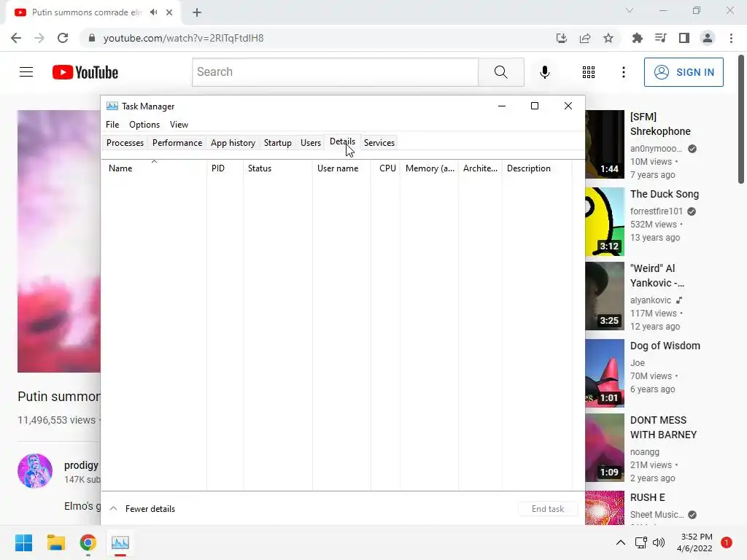Close the Putin summons comrade tab

169,12
